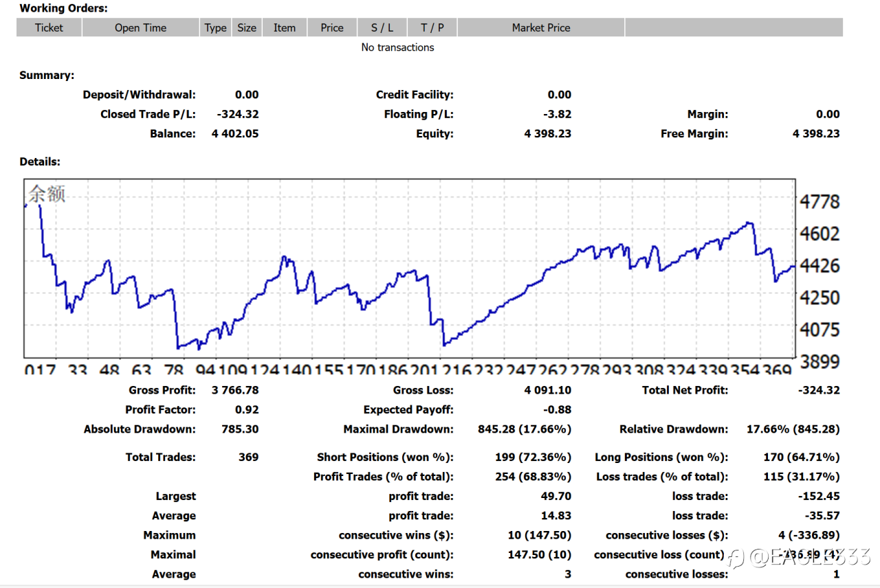Click the Item column header
Screen dimensions: 880x588
tap(285, 27)
